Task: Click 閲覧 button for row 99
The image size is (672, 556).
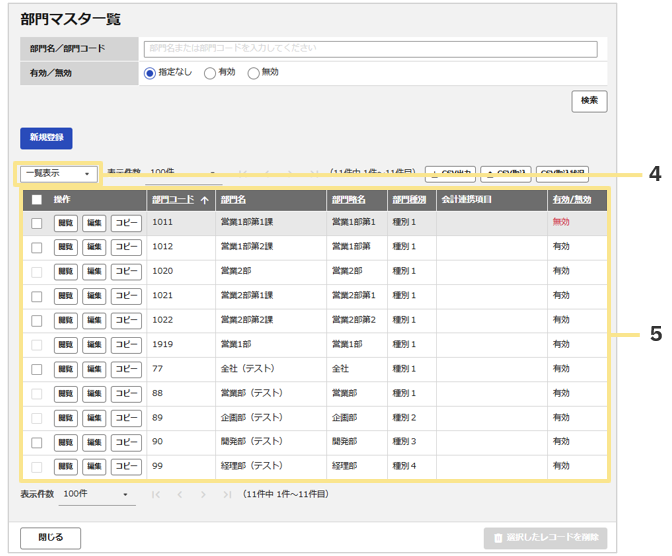Action: 66,467
